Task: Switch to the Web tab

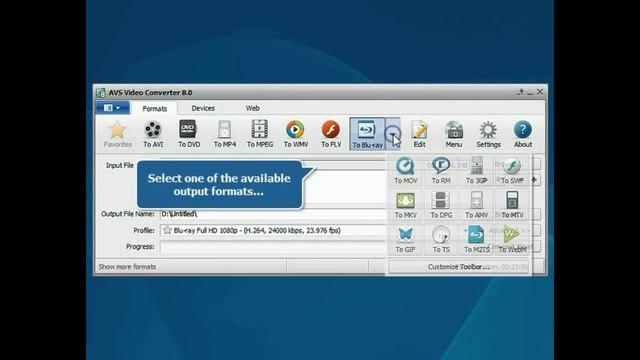Action: point(252,108)
